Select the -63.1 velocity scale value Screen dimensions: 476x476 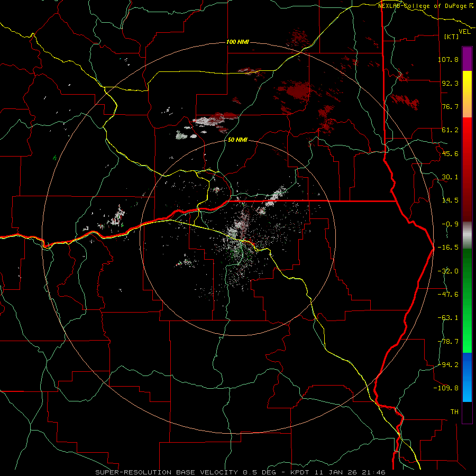coord(448,318)
